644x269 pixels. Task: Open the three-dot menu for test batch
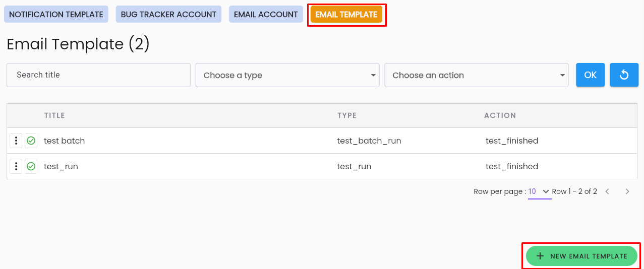tap(16, 141)
